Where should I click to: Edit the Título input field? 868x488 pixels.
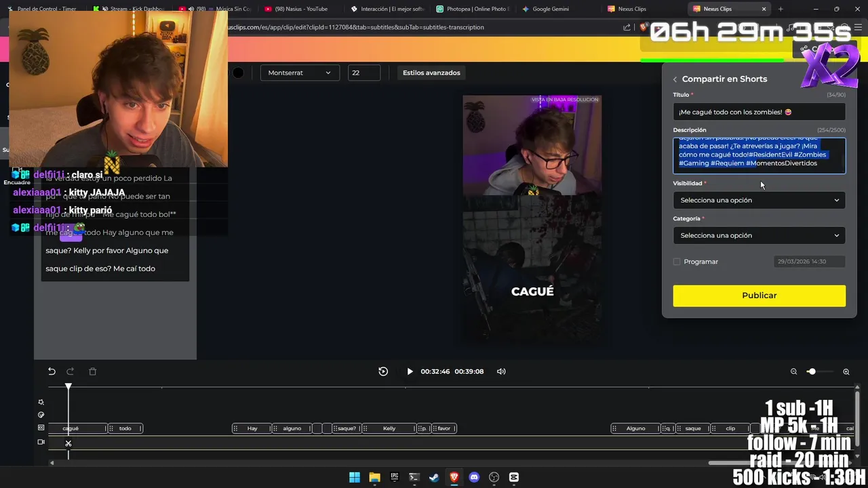[x=759, y=112]
